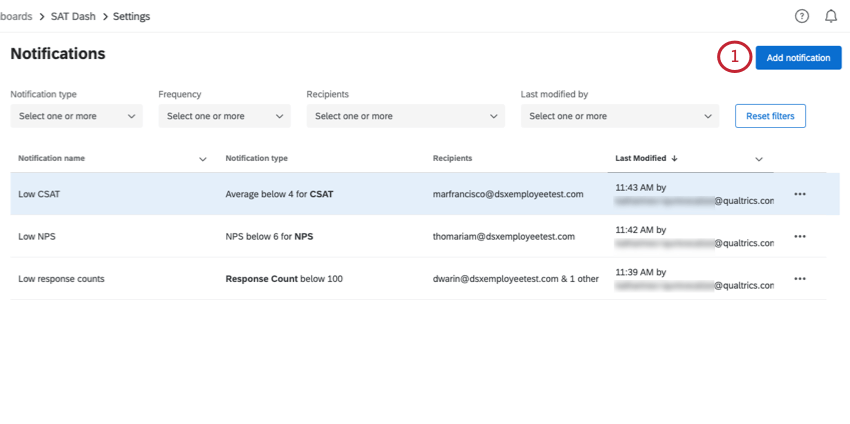Open the notifications bell icon
Screen dimensions: 850x424
830,16
